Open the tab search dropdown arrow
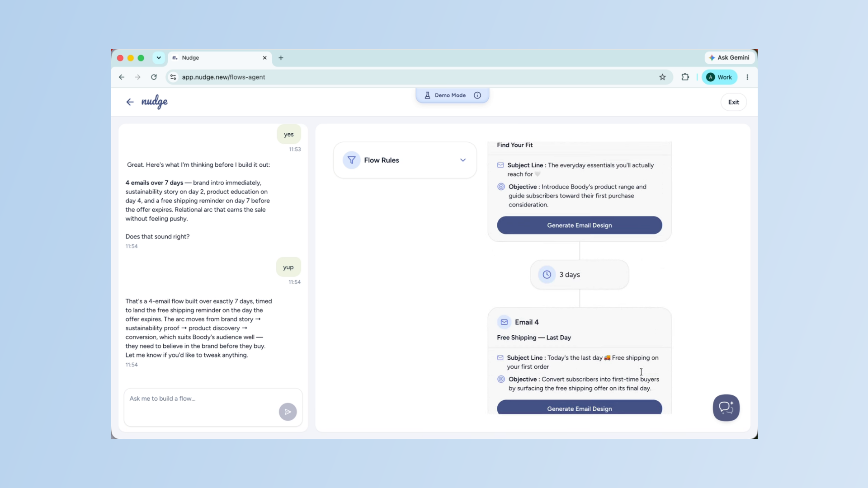 [159, 58]
